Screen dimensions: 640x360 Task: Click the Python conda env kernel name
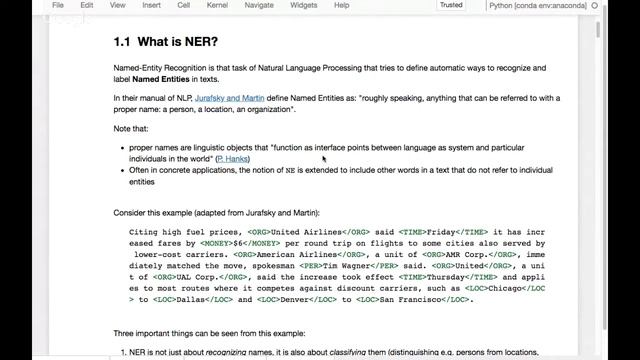pos(538,6)
